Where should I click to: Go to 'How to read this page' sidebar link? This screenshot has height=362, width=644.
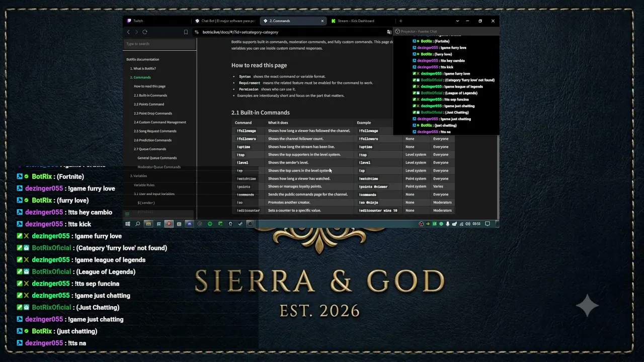[149, 86]
